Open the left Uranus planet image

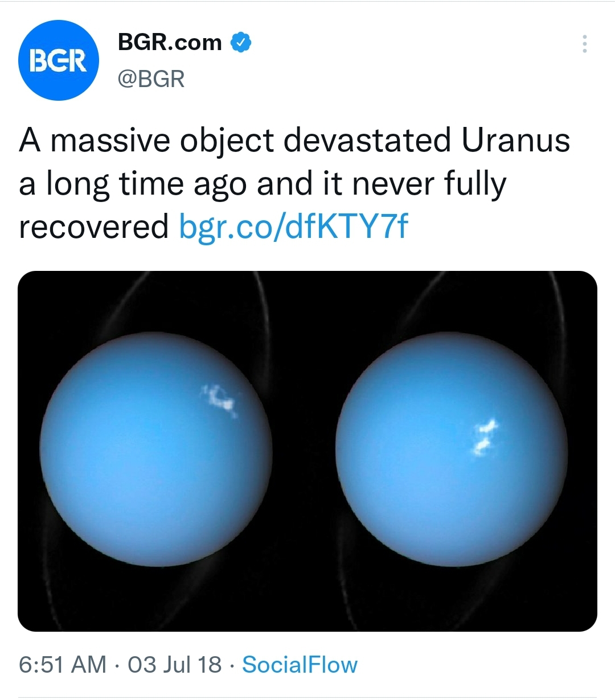click(156, 450)
